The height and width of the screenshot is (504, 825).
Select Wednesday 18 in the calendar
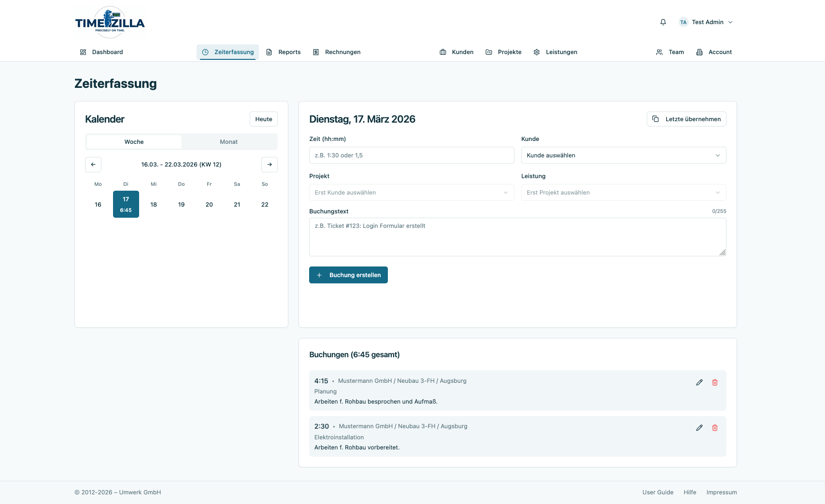(154, 205)
